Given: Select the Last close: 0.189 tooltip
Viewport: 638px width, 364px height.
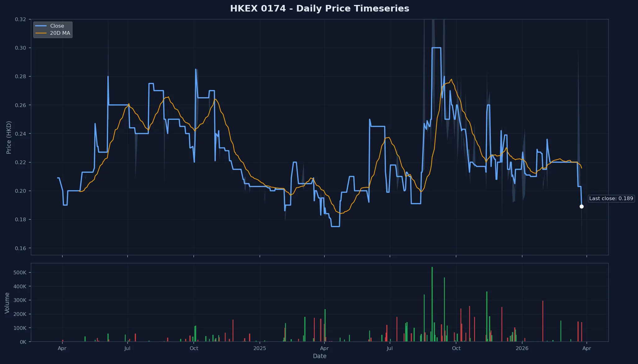Looking at the screenshot, I should point(611,198).
